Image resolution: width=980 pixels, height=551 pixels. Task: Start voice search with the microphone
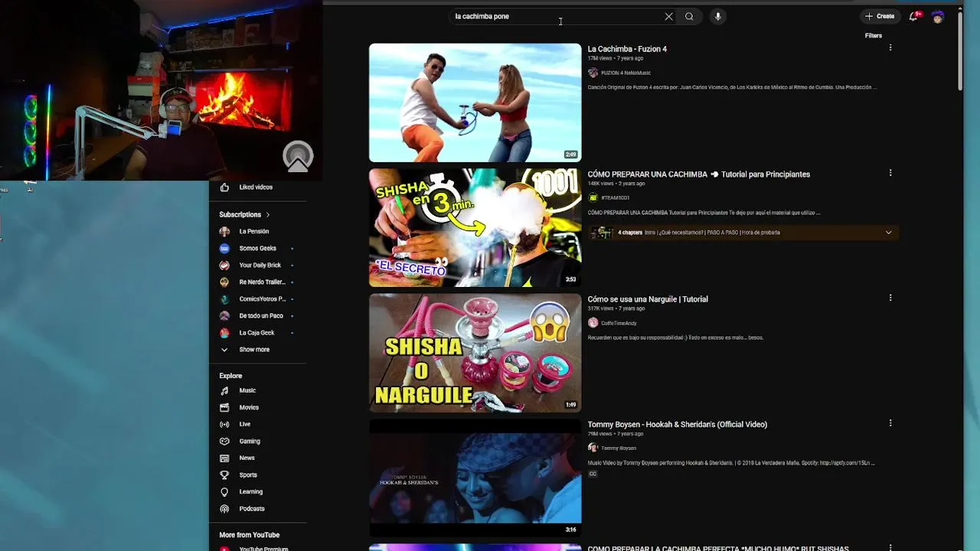(x=717, y=16)
